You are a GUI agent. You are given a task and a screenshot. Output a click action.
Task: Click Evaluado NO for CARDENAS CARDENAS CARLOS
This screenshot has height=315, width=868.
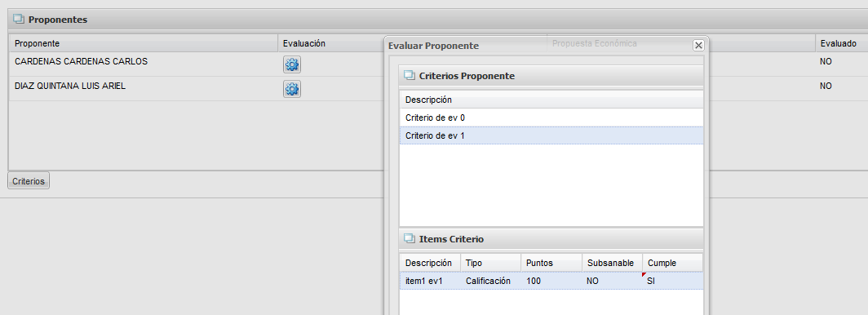[826, 61]
